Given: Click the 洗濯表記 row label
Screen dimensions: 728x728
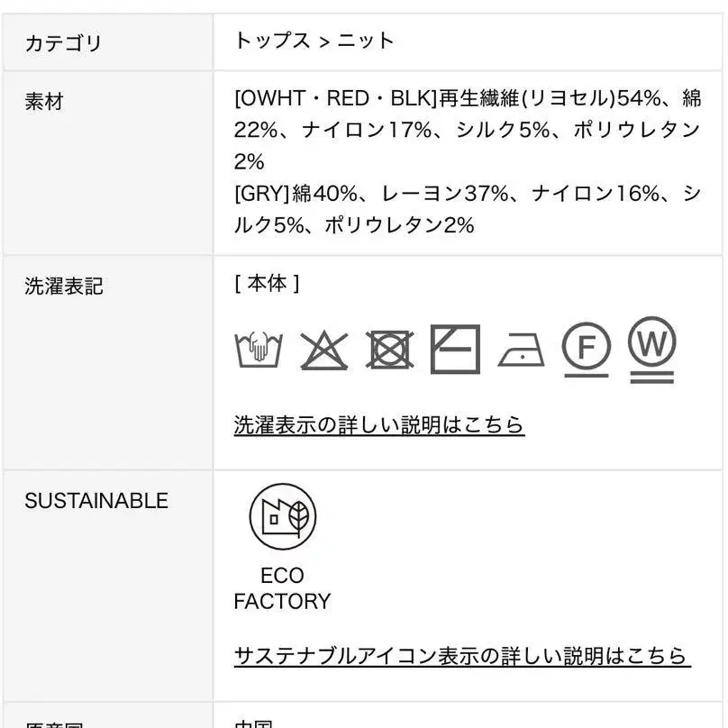Looking at the screenshot, I should [x=63, y=287].
